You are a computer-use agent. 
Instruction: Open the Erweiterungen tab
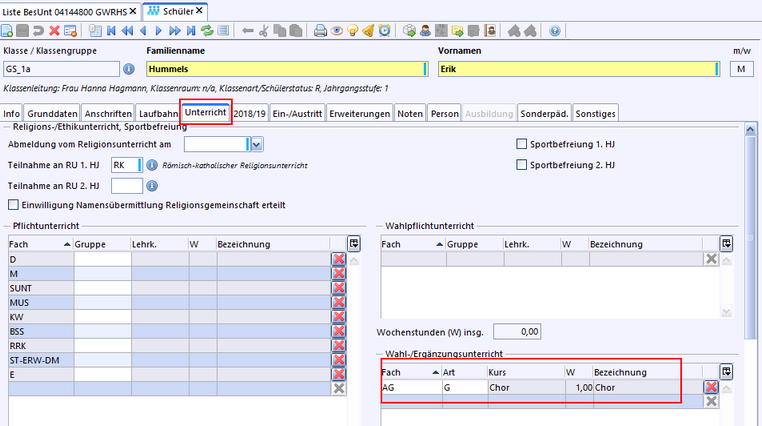pos(360,114)
